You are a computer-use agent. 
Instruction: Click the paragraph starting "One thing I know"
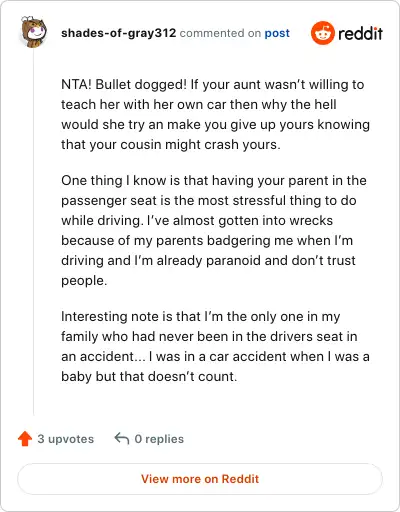tap(214, 230)
